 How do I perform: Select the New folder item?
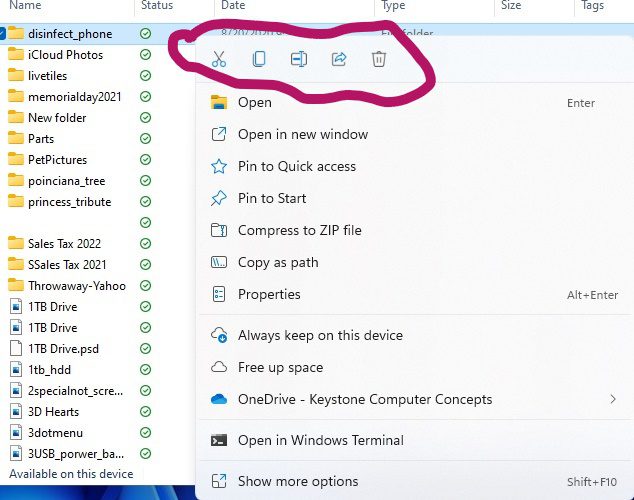pyautogui.click(x=57, y=118)
